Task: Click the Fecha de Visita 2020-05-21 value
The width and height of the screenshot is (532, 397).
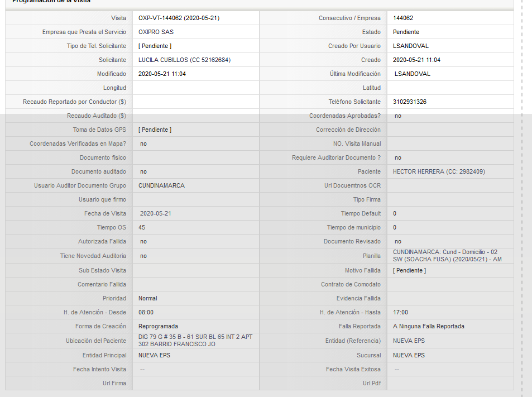Action: pyautogui.click(x=155, y=213)
